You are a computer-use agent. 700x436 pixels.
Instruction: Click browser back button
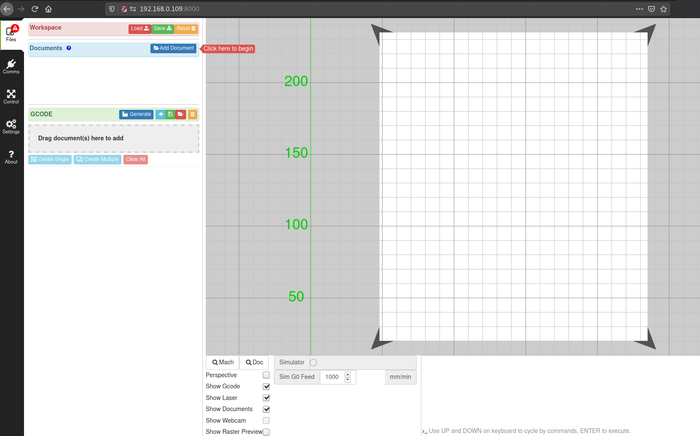pos(7,9)
